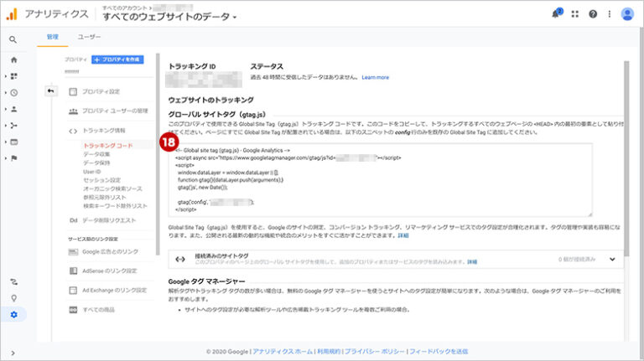
Task: Open 詳細 link under the code box
Action: [x=402, y=236]
